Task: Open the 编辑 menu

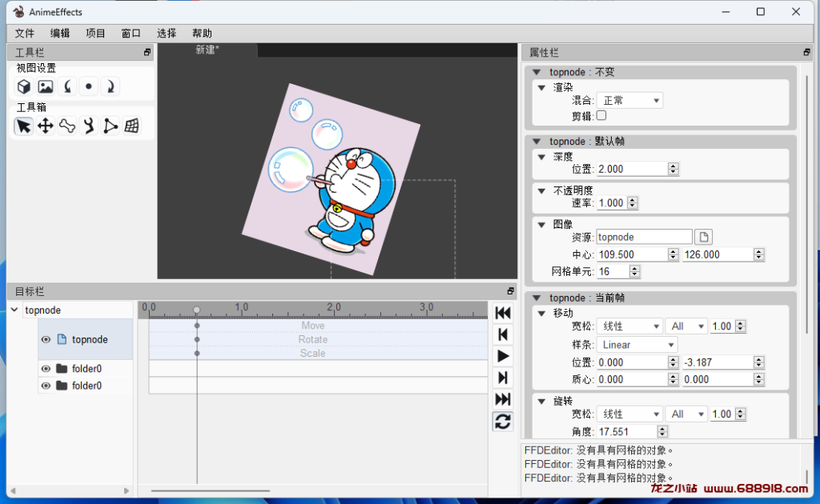Action: click(x=60, y=34)
